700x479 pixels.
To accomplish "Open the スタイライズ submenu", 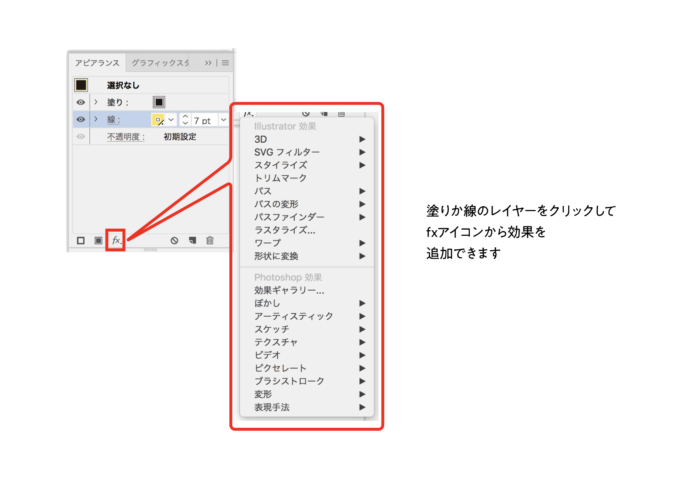I will tap(307, 165).
